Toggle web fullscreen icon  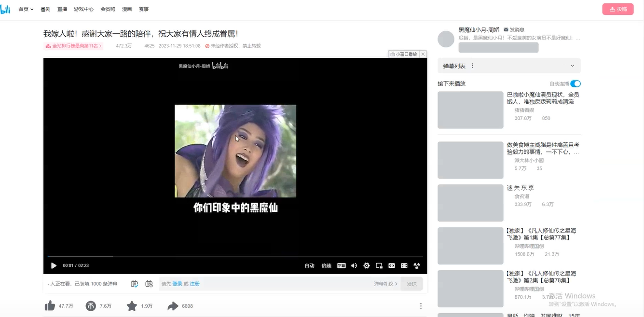pyautogui.click(x=404, y=265)
